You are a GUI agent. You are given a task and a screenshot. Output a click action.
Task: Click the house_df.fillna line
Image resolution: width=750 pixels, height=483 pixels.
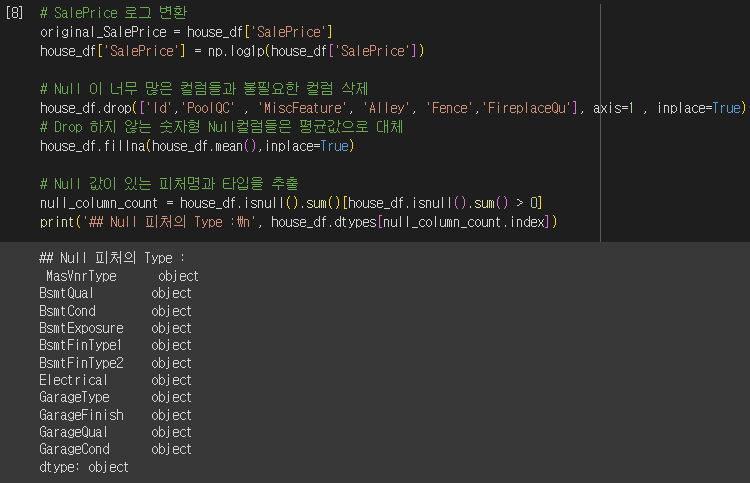197,146
